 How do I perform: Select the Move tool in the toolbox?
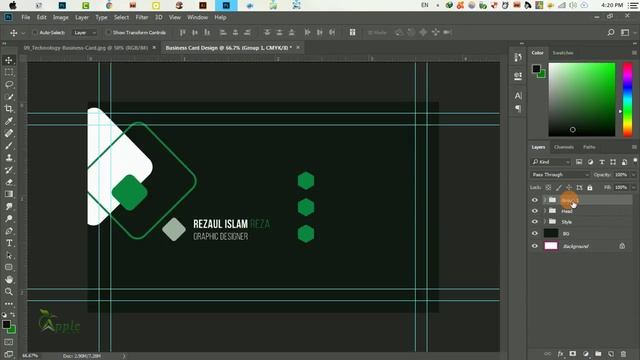[x=9, y=60]
